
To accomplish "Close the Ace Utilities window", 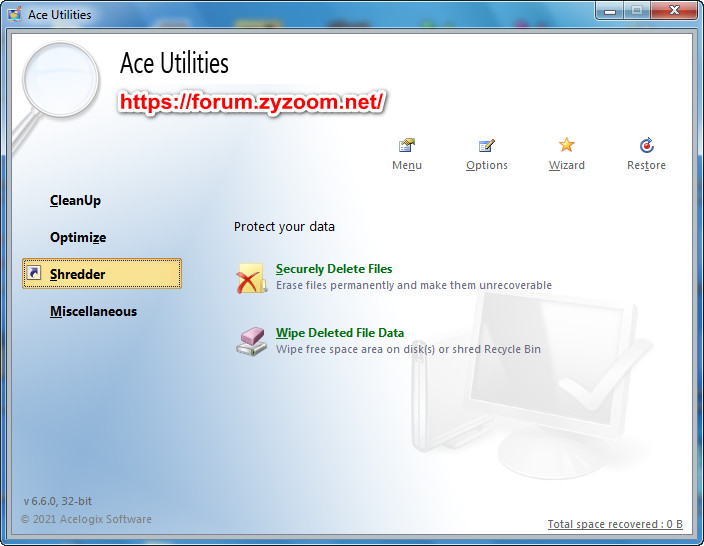I will (674, 11).
